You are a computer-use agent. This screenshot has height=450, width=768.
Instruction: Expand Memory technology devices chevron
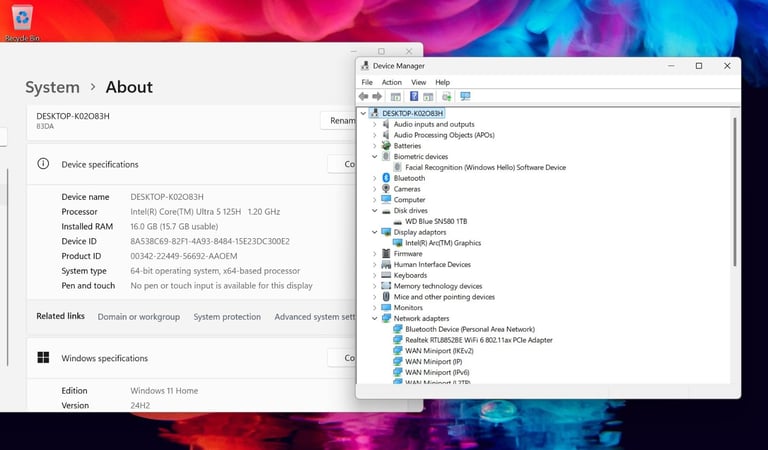click(x=375, y=285)
